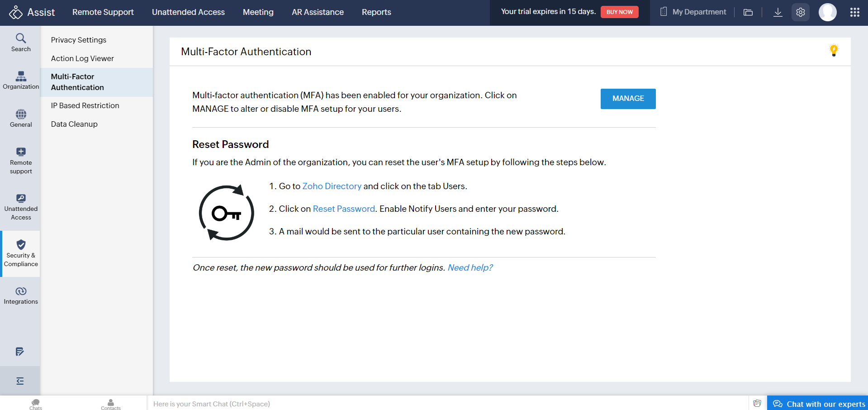
Task: Open Remote support settings in sidebar
Action: (21, 161)
